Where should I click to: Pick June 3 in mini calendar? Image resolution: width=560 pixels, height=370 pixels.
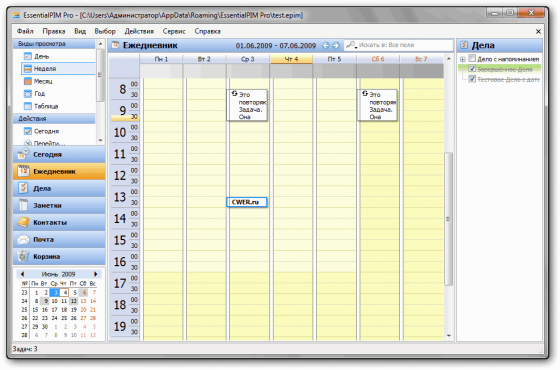point(55,292)
